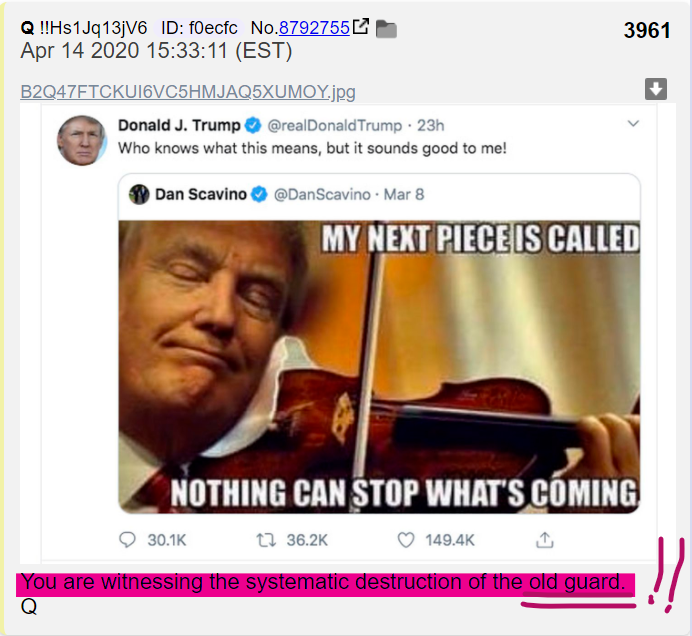This screenshot has height=636, width=692.
Task: Like the tweet via heart icon
Action: click(x=406, y=540)
